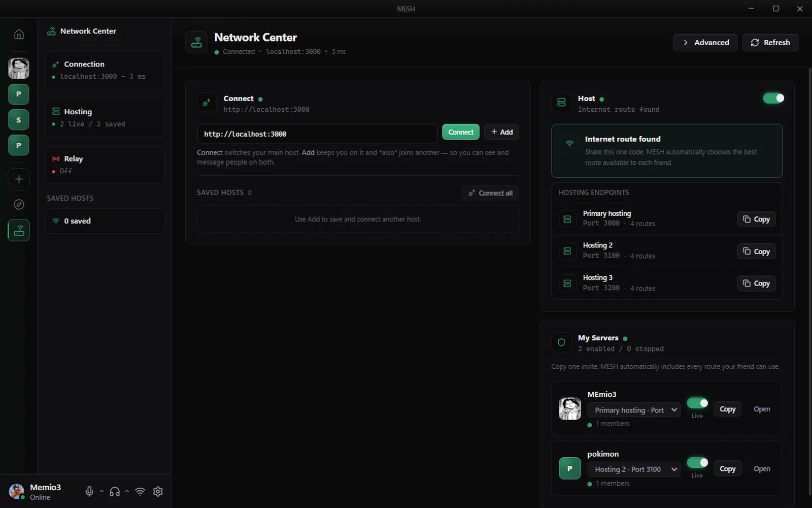Click the MEmio3 server avatar in My Servers
Image resolution: width=812 pixels, height=508 pixels.
(x=570, y=408)
